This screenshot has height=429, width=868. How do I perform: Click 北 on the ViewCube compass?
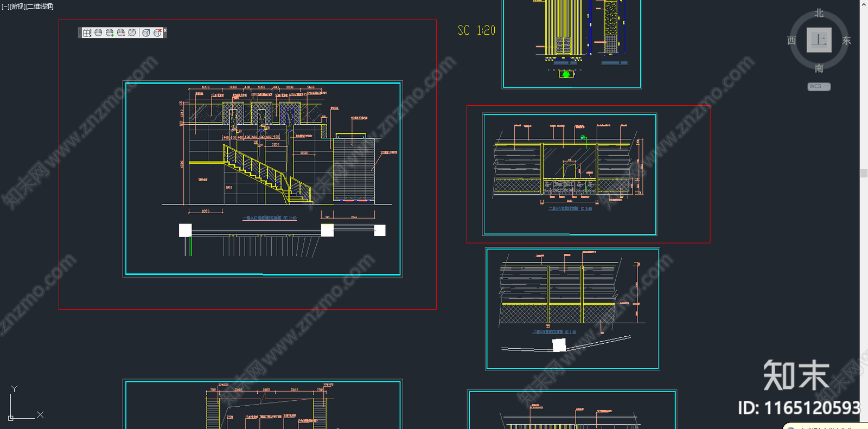819,13
